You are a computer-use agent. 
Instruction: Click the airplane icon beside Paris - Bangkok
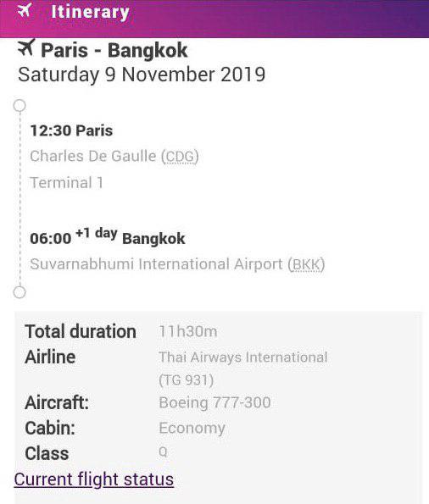coord(26,47)
